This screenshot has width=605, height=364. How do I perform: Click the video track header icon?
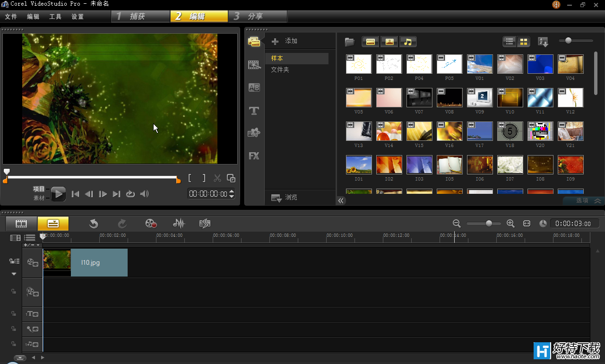pyautogui.click(x=33, y=262)
